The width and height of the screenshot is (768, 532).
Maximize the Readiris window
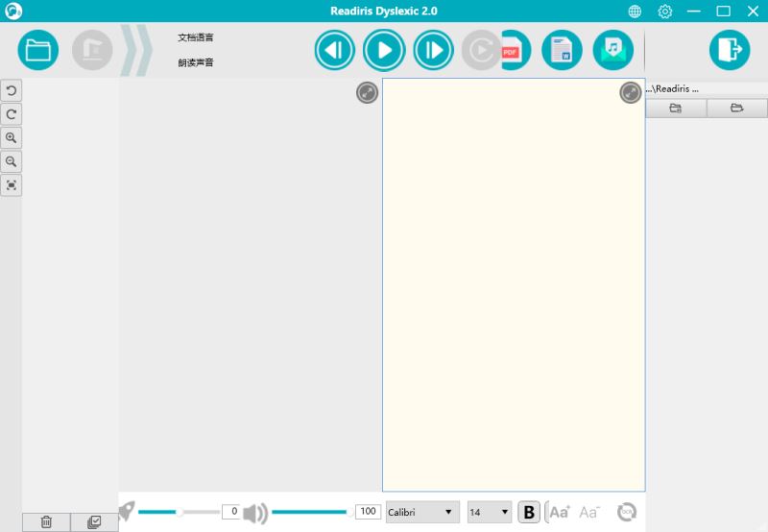(x=724, y=12)
